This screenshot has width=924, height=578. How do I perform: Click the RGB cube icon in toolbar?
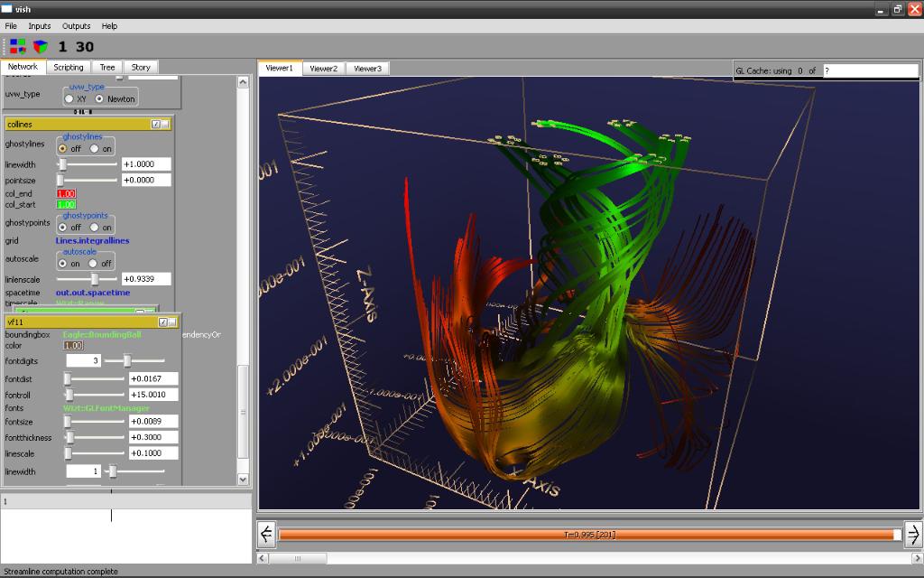point(40,46)
